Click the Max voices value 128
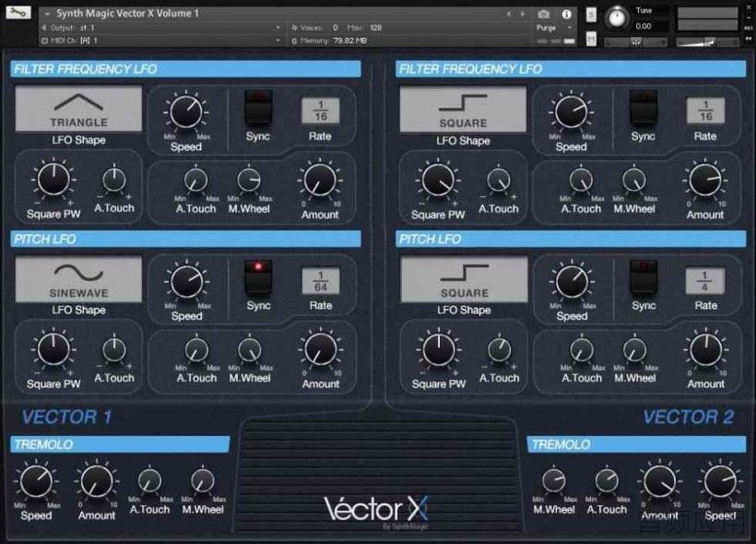The width and height of the screenshot is (756, 544). pos(375,28)
